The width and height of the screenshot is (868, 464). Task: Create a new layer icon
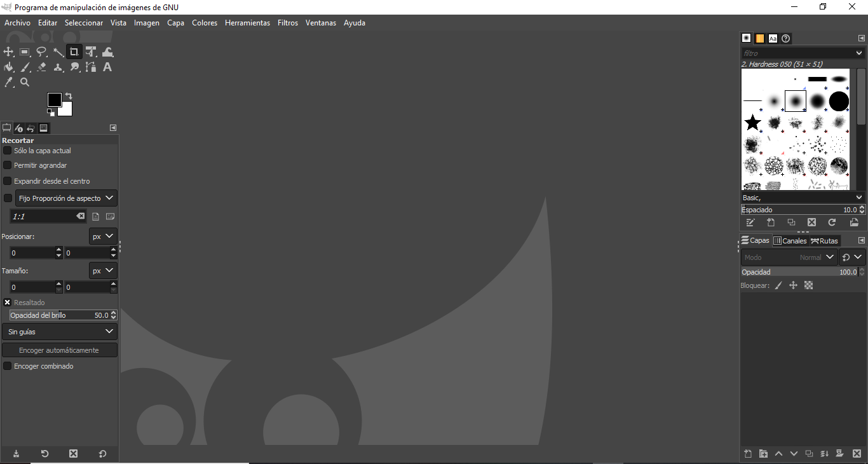[748, 454]
